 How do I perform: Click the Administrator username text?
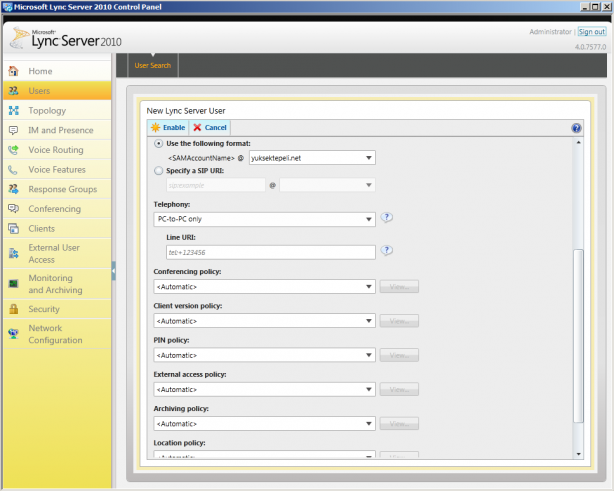[x=550, y=32]
